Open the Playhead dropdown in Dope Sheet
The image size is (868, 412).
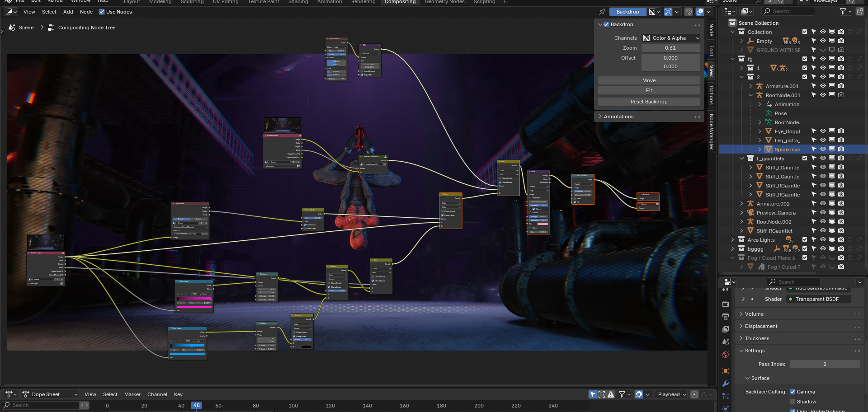pos(672,394)
